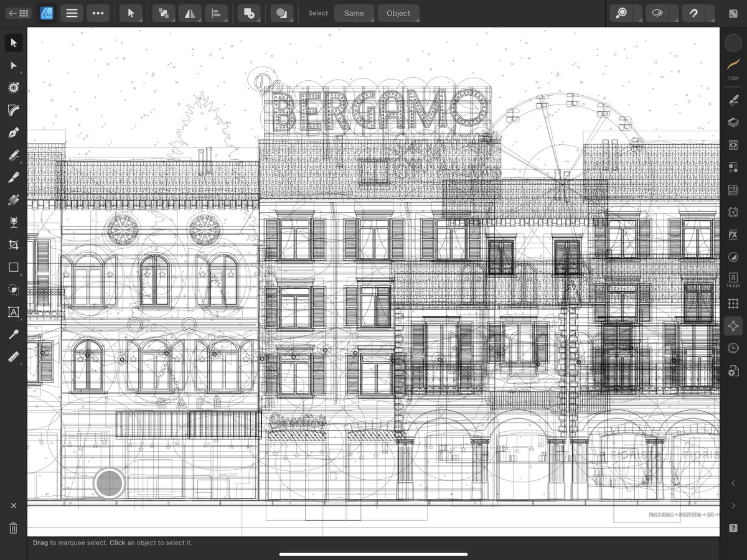This screenshot has width=747, height=560.
Task: Select the Move tool
Action: [x=13, y=43]
